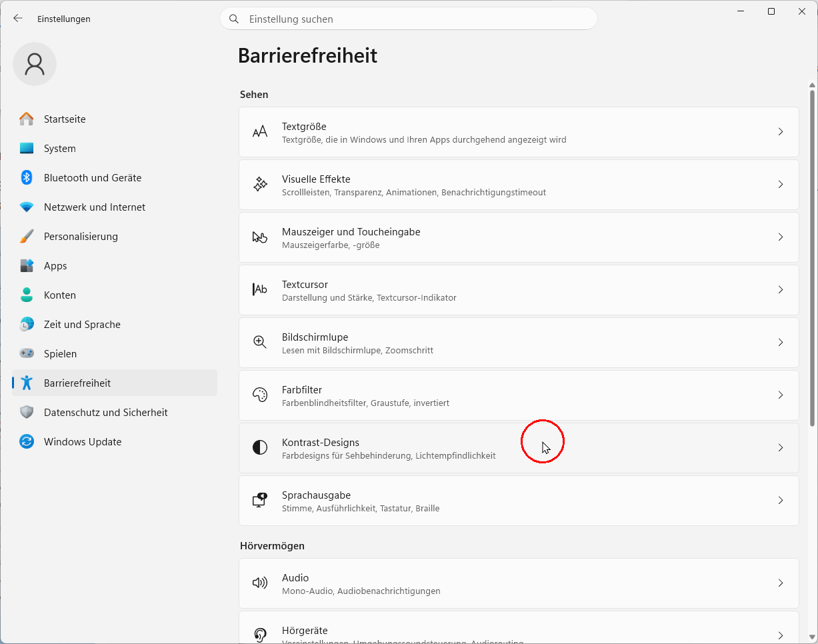Viewport: 818px width, 644px height.
Task: Click the Barrierefreiheit figure icon
Action: (27, 383)
